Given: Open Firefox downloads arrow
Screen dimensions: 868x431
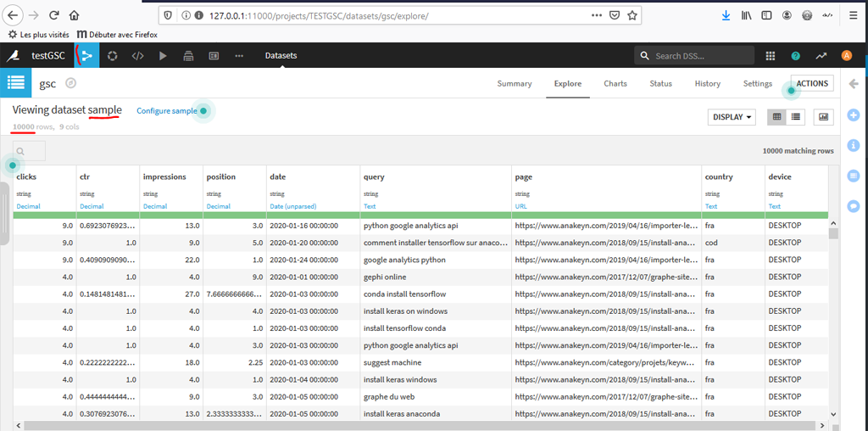Looking at the screenshot, I should tap(726, 15).
